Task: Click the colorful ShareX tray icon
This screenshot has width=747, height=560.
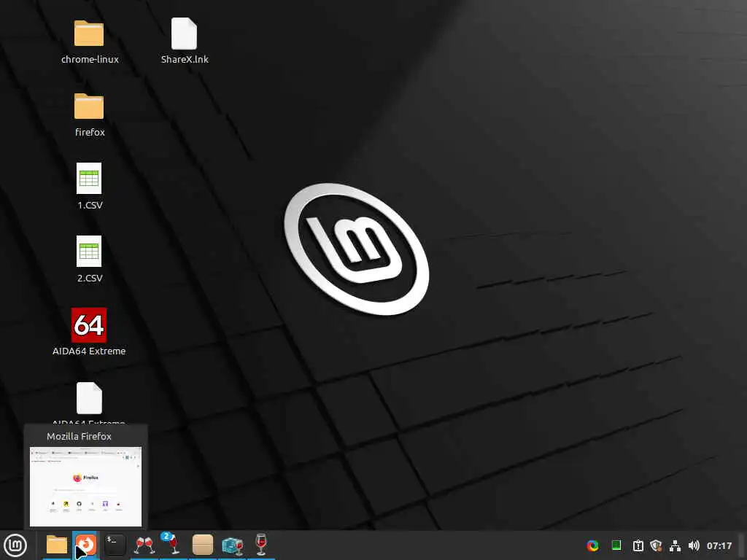Action: coord(592,545)
